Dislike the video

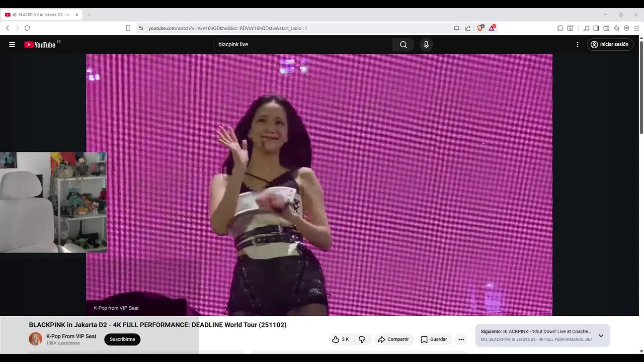362,339
